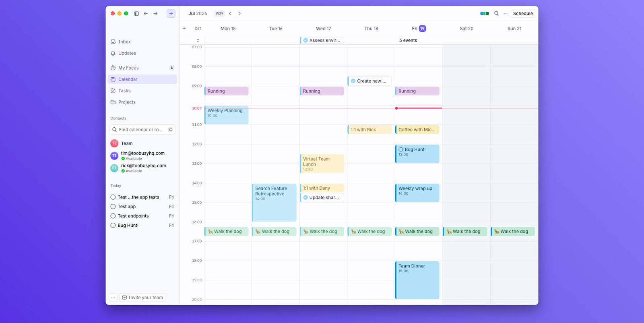Click the 10:09 current time marker
The height and width of the screenshot is (323, 644).
click(197, 108)
